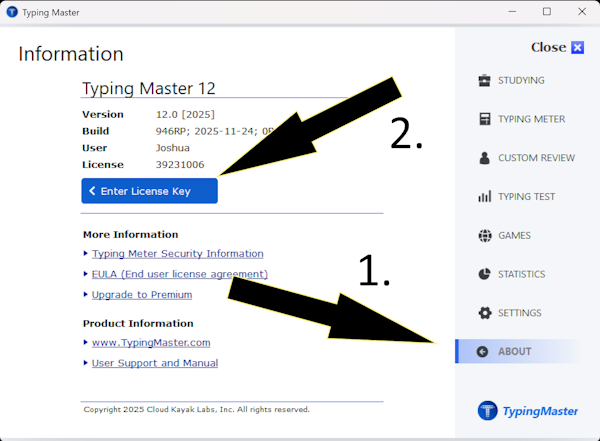Click the Copyright 2025 Cloud Kayak Labs text

(x=196, y=409)
